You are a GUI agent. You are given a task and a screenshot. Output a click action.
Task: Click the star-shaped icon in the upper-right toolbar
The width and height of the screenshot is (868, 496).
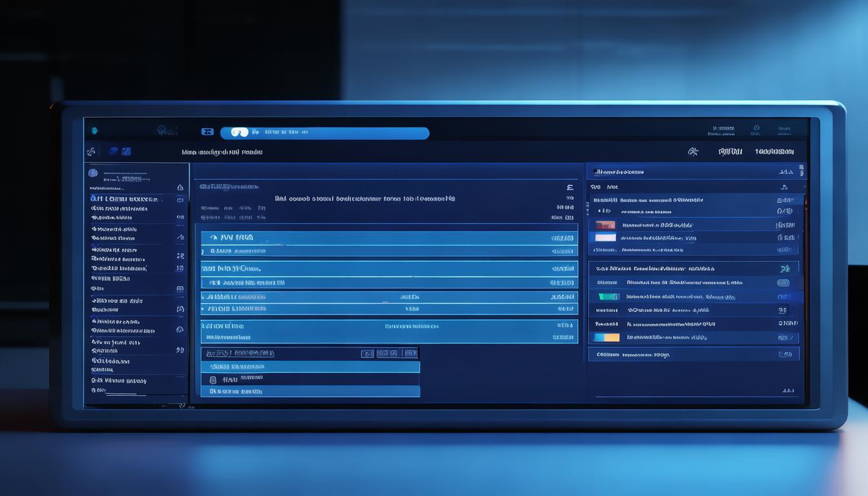(x=693, y=152)
